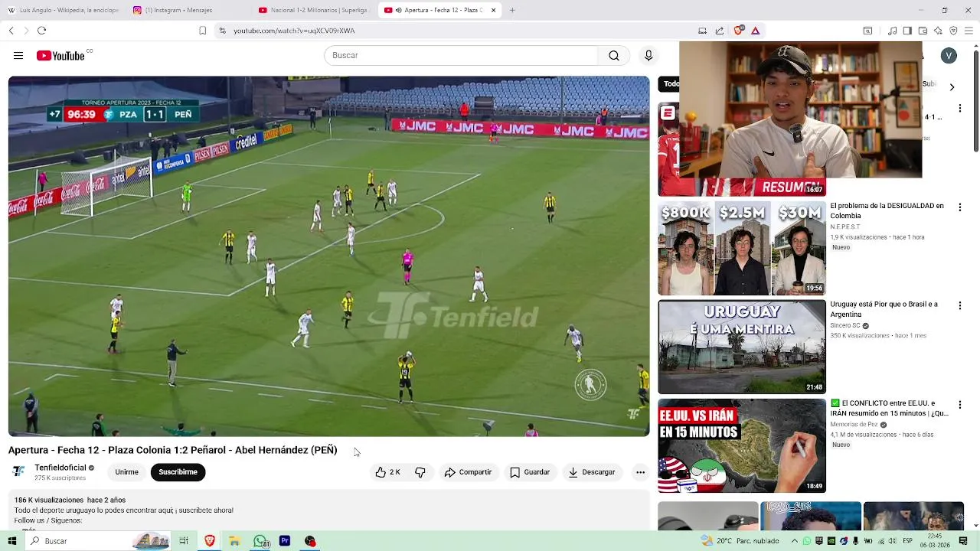Image resolution: width=980 pixels, height=551 pixels.
Task: Open the notification center icon
Action: coord(963,541)
